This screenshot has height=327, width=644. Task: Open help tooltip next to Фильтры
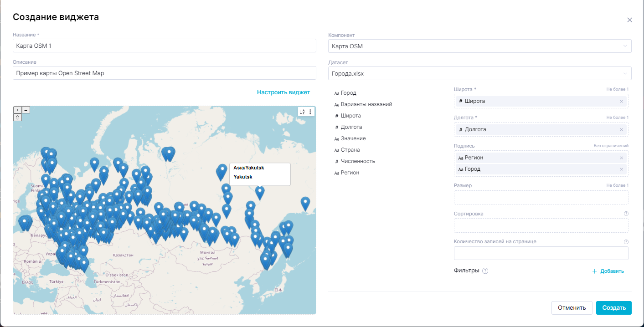(485, 271)
